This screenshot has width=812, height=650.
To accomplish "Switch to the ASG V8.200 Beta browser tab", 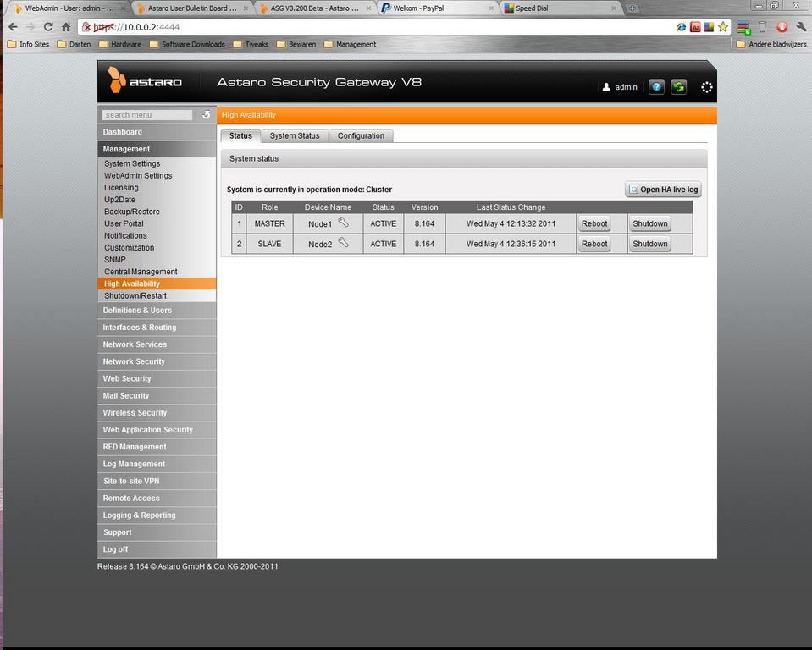I will click(x=315, y=8).
